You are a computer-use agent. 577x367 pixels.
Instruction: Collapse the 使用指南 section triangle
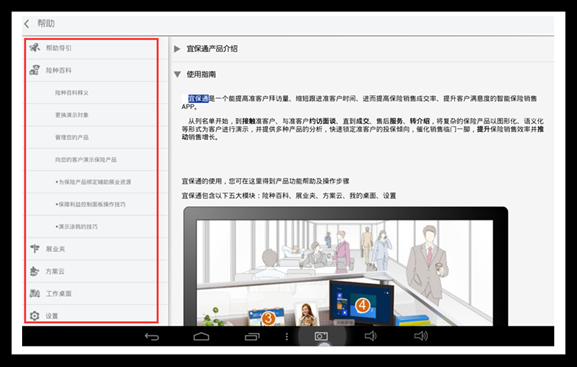pyautogui.click(x=177, y=74)
